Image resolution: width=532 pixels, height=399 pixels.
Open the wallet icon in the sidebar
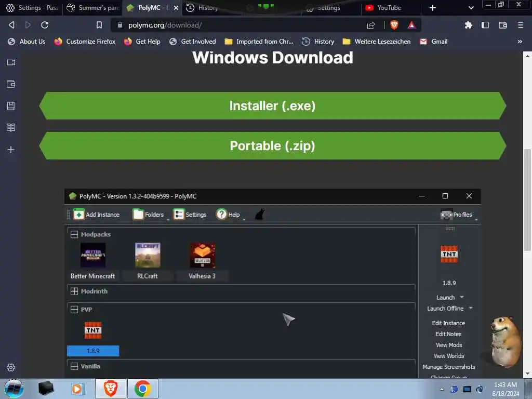[11, 84]
